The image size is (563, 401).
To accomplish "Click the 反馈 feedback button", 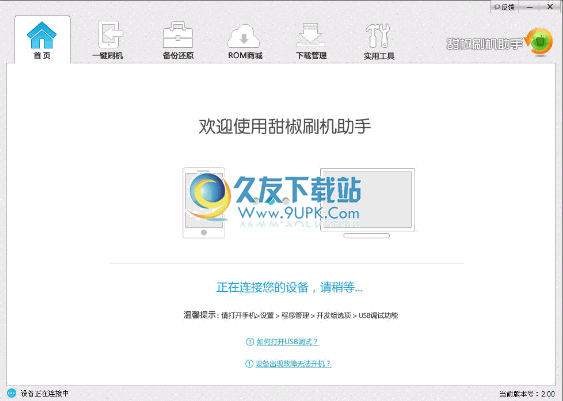I will tap(504, 7).
